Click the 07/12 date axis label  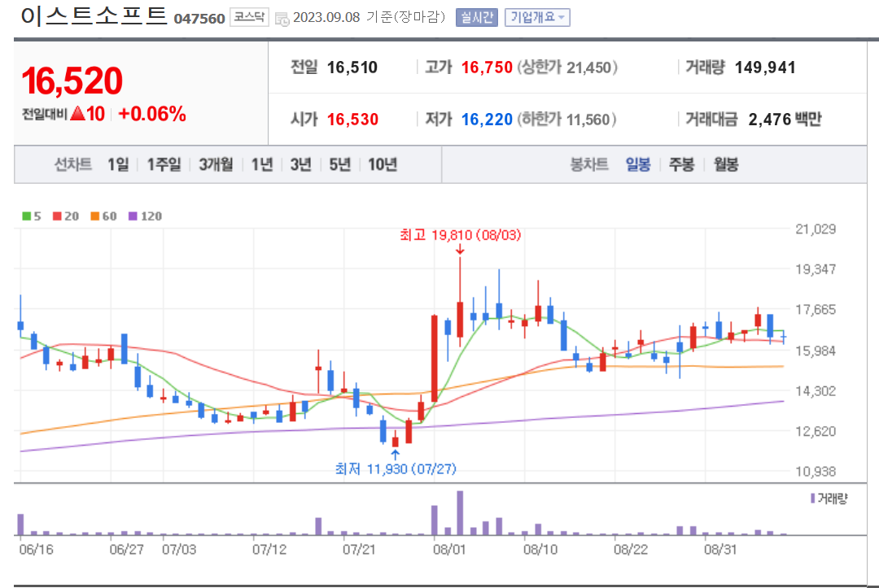coord(269,549)
